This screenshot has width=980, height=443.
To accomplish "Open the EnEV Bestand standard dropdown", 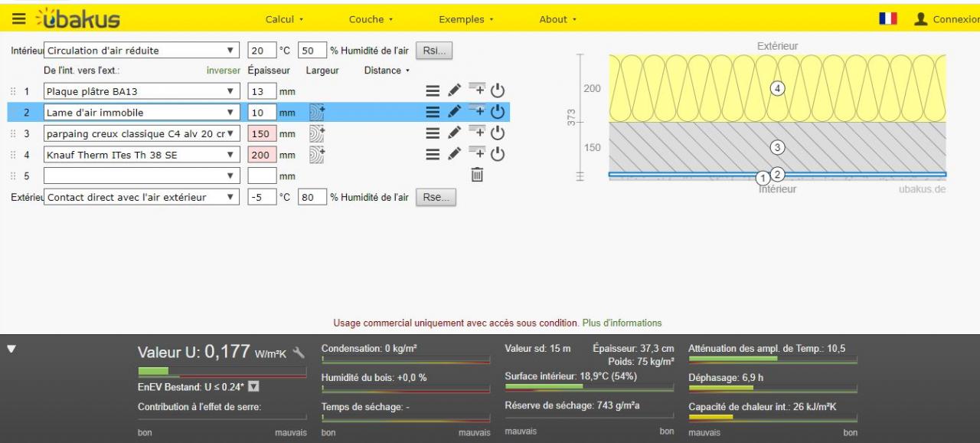I will point(254,387).
